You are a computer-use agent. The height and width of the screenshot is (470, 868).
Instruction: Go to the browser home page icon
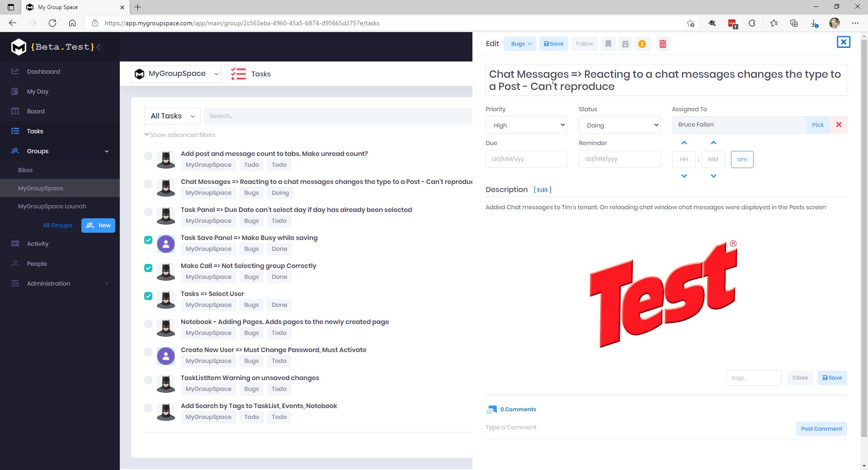(x=72, y=23)
